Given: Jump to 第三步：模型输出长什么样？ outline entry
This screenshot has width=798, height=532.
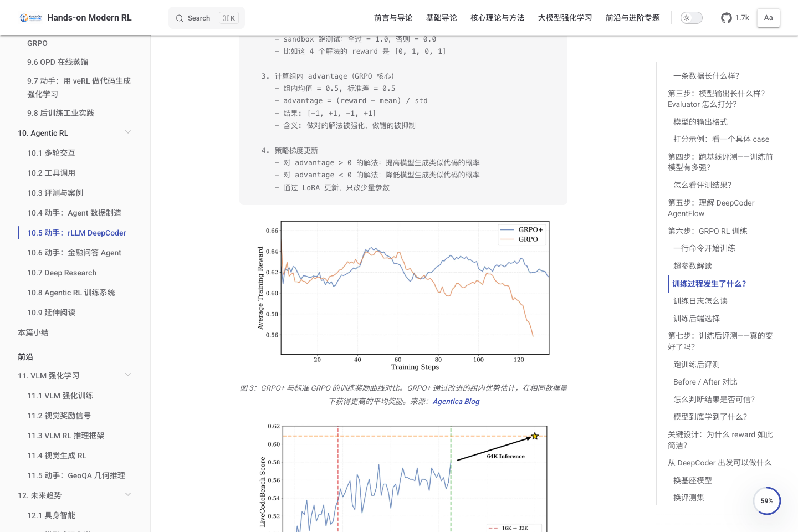Looking at the screenshot, I should pos(716,99).
